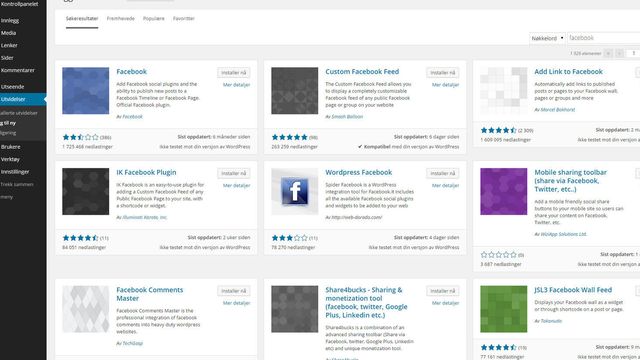Open the Nøkkelord search type dropdown
Screen dimensions: 640x360
tap(547, 38)
